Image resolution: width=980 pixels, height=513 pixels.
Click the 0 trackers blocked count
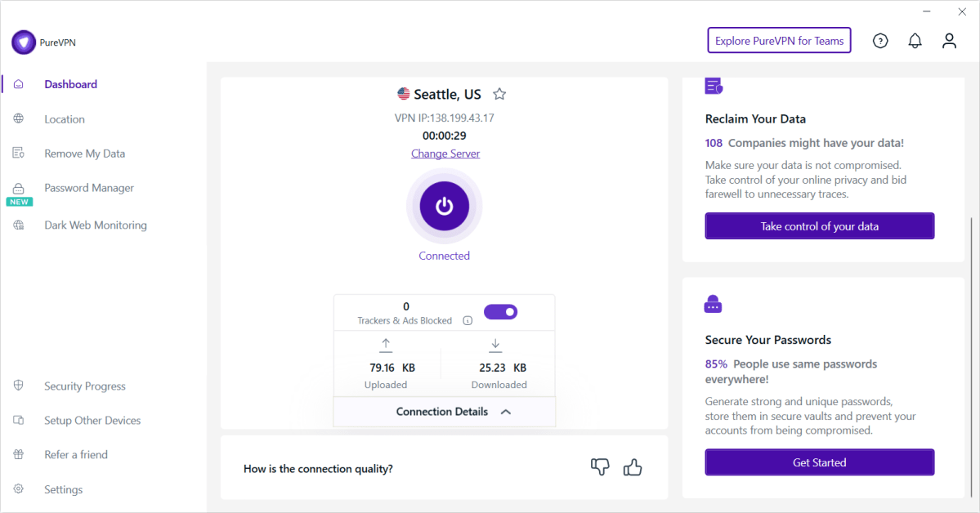click(x=406, y=306)
